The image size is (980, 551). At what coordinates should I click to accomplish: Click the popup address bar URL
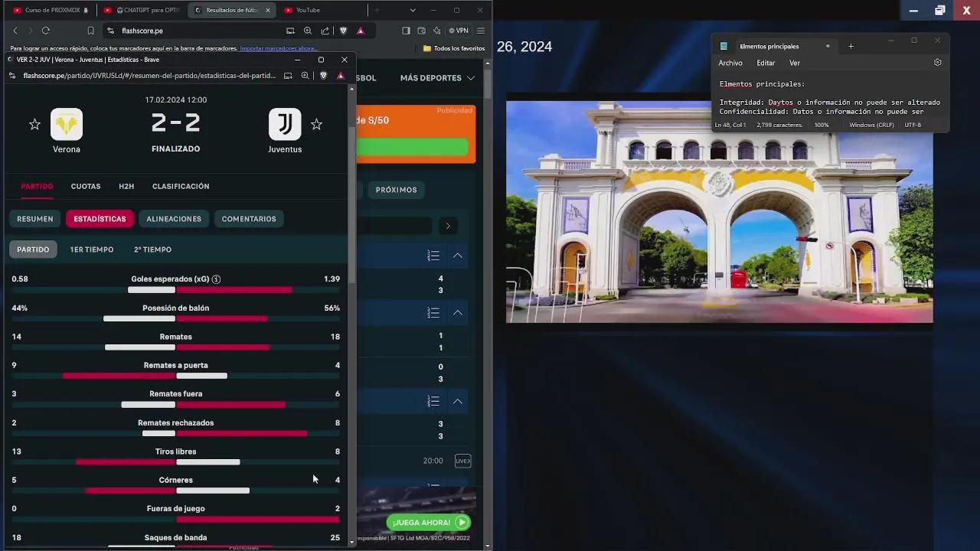coord(149,76)
